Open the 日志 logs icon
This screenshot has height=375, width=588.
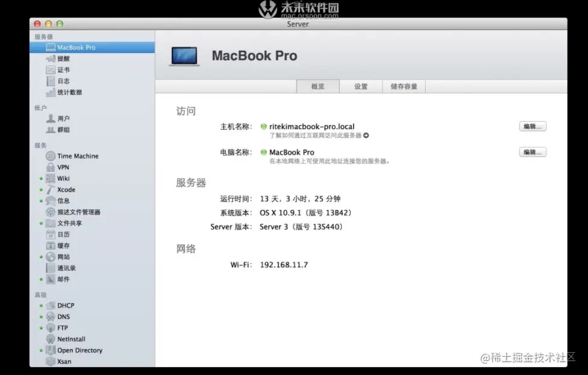click(x=51, y=81)
